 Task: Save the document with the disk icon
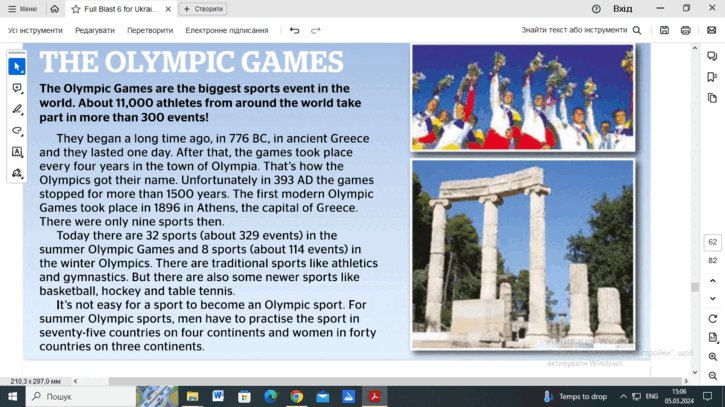(x=664, y=30)
